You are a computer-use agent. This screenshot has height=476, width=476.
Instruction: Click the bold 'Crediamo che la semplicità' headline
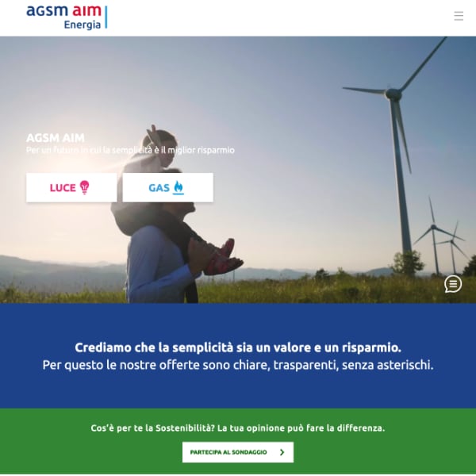pyautogui.click(x=238, y=347)
